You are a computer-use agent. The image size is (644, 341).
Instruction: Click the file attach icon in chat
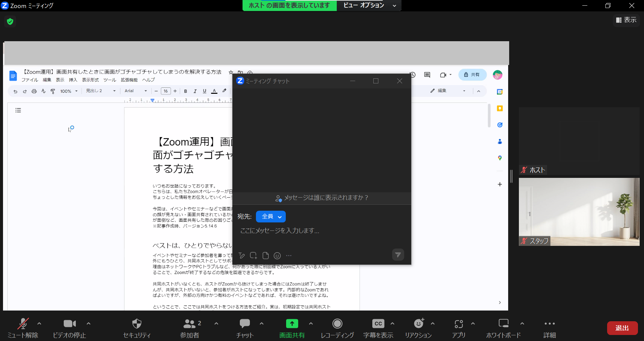(x=265, y=256)
